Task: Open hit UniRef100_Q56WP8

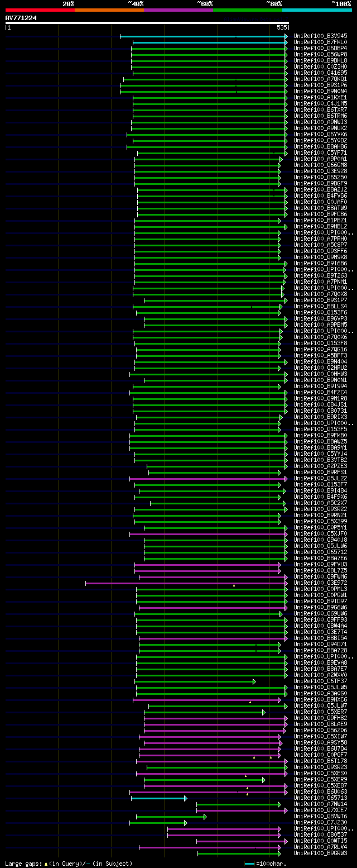Action: pyautogui.click(x=320, y=54)
